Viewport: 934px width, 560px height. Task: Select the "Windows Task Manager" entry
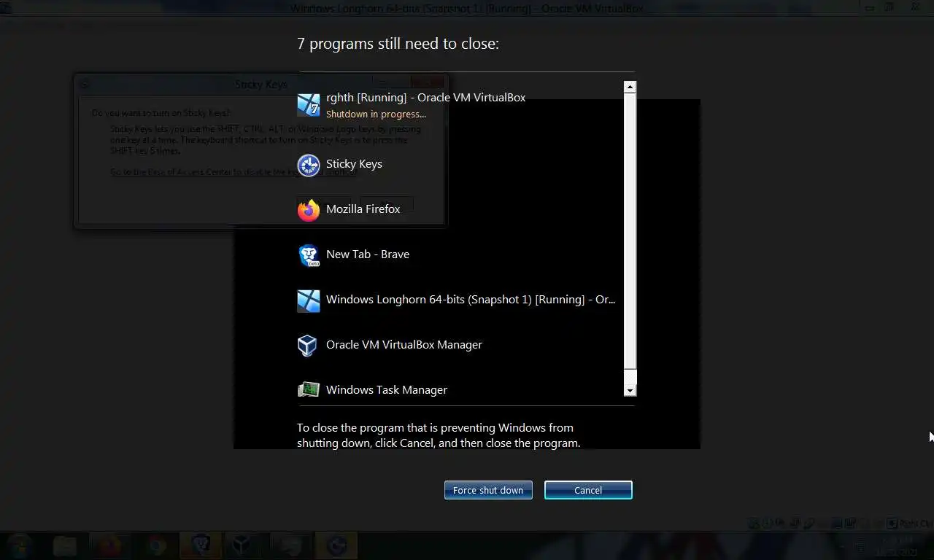pos(386,390)
